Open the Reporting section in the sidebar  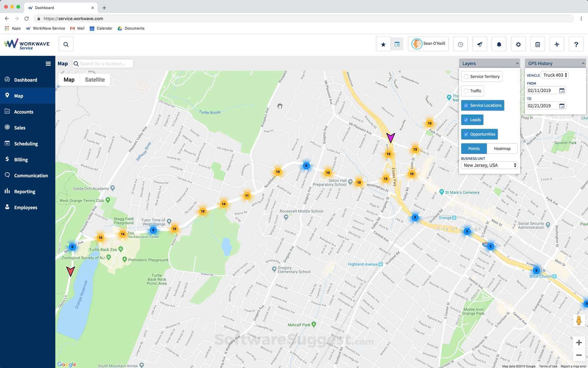click(24, 191)
